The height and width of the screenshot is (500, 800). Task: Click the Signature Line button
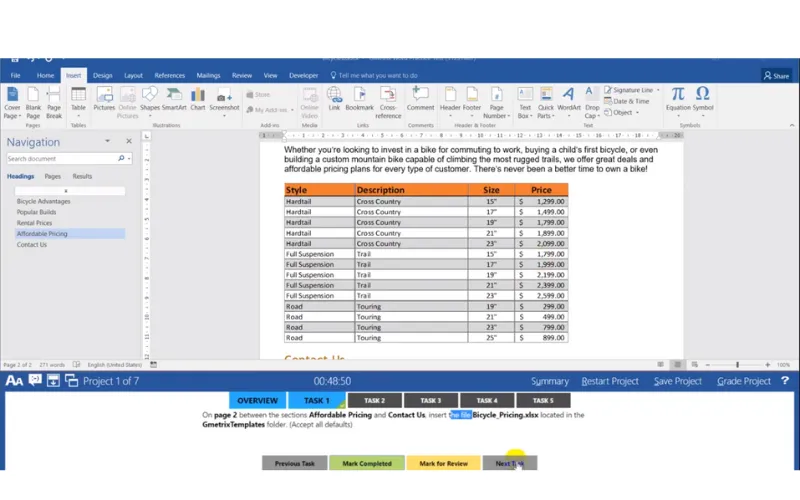click(629, 90)
